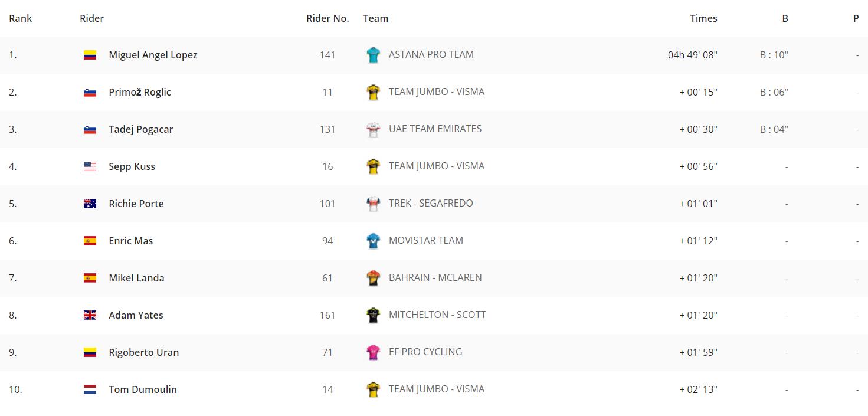
Task: Click the USA flag next to Sepp Kuss
Action: pos(90,166)
